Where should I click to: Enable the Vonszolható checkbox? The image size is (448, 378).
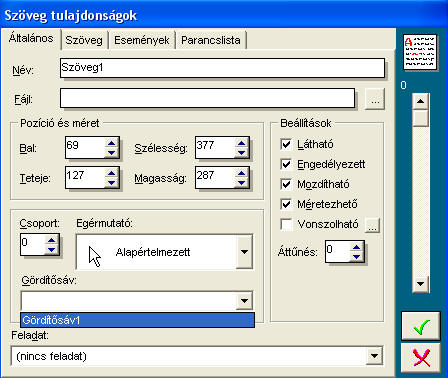(286, 224)
